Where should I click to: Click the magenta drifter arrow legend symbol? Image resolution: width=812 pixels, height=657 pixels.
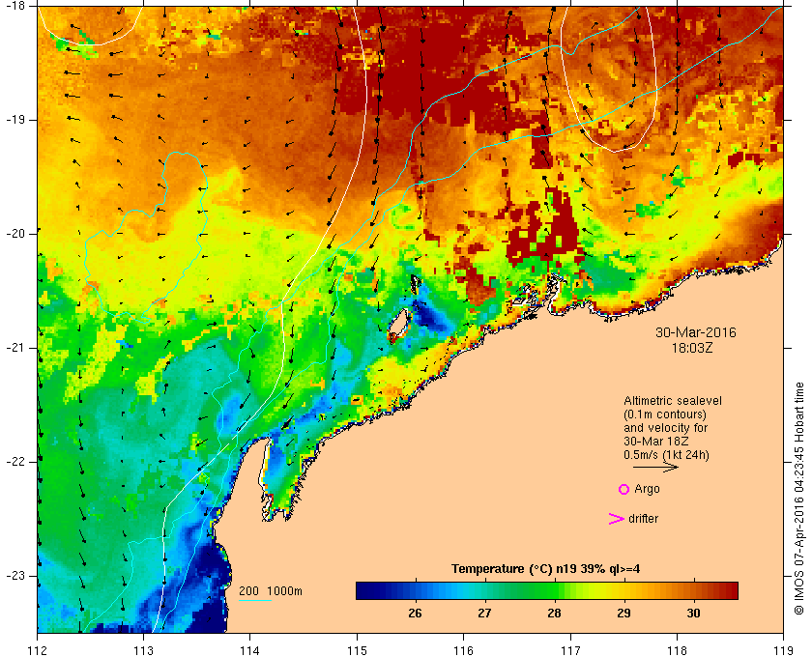coord(617,519)
